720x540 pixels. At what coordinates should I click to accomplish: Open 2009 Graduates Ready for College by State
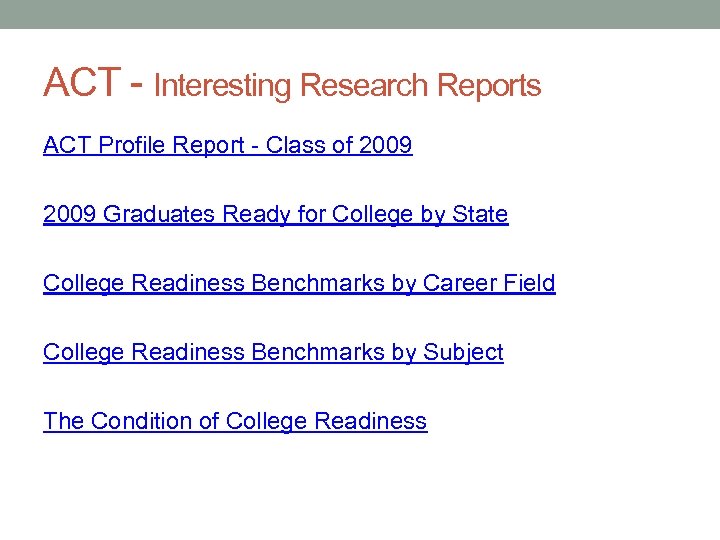click(275, 215)
